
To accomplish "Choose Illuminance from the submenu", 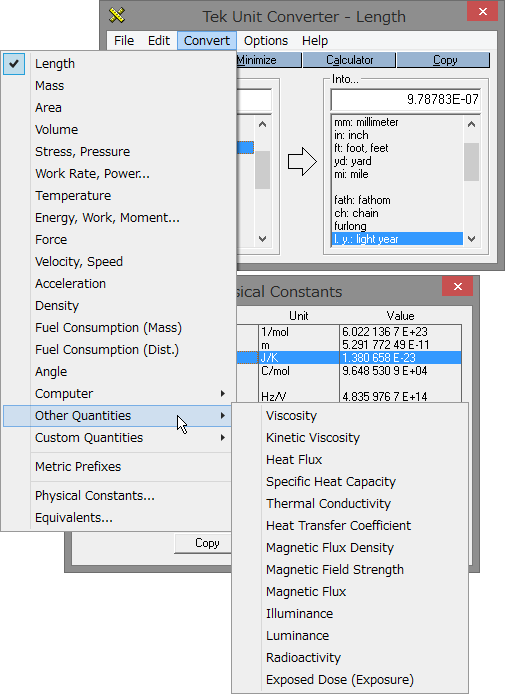I will pyautogui.click(x=350, y=613).
